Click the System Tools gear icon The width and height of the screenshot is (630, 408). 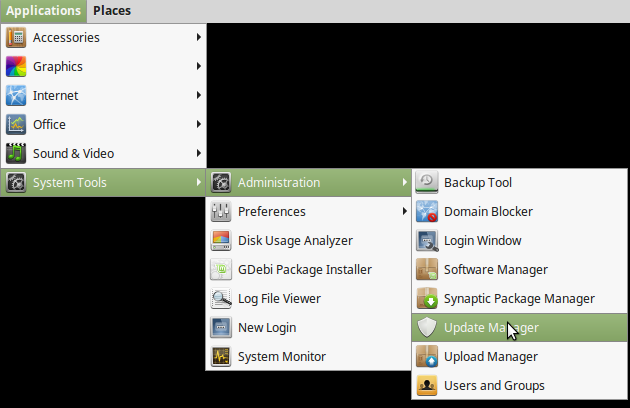[x=16, y=182]
